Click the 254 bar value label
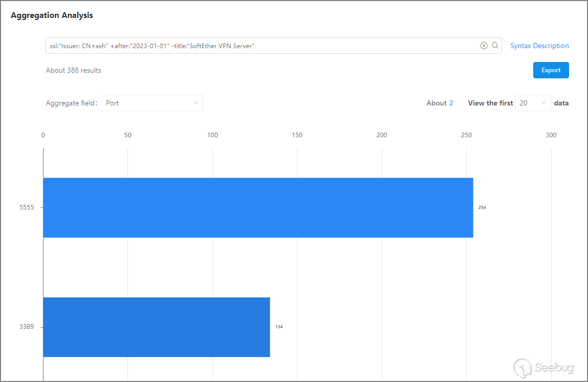This screenshot has height=382, width=588. click(482, 207)
